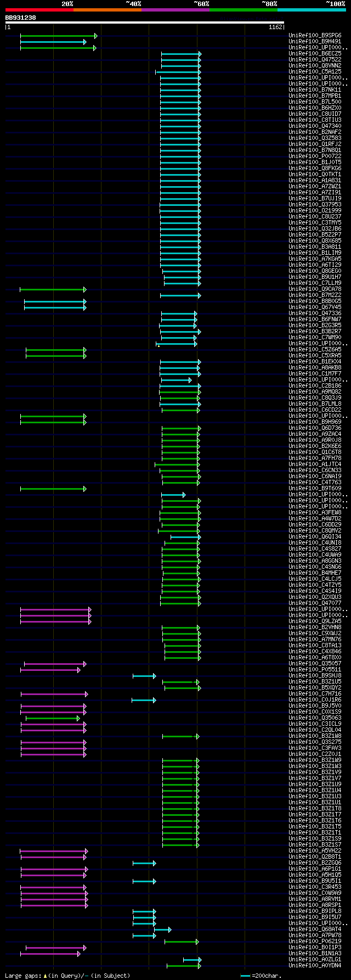Select the label UniRef100_Q67V45
Screen dimensions: 351x980
click(x=315, y=307)
